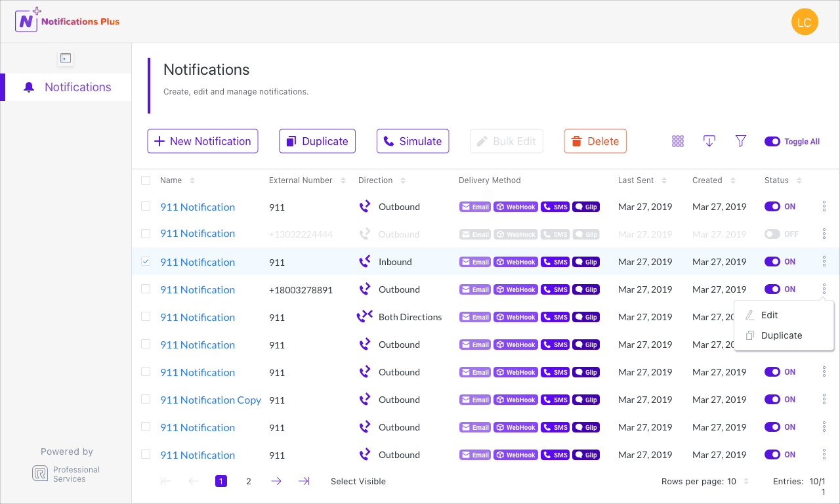Open the three-dot menu for the Inbound row
The width and height of the screenshot is (840, 504).
pyautogui.click(x=824, y=262)
